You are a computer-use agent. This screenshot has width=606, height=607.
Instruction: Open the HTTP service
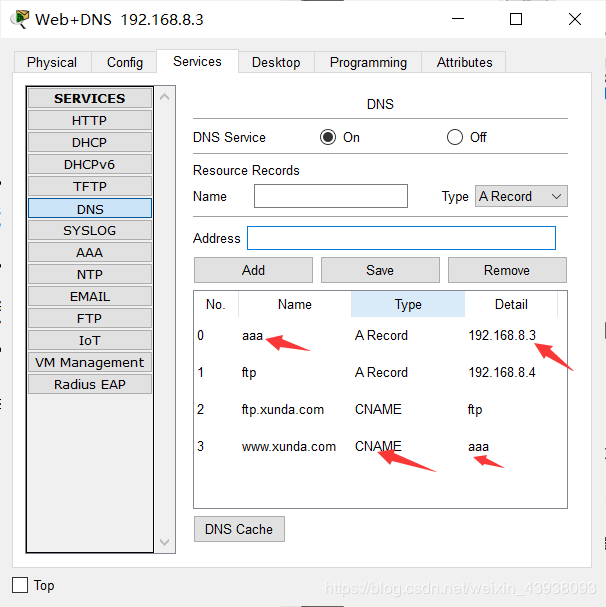(89, 120)
